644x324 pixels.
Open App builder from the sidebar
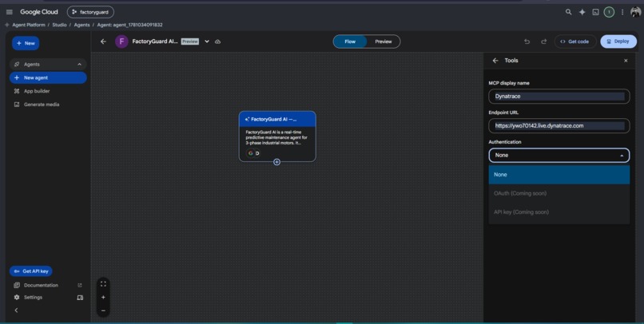pyautogui.click(x=36, y=91)
